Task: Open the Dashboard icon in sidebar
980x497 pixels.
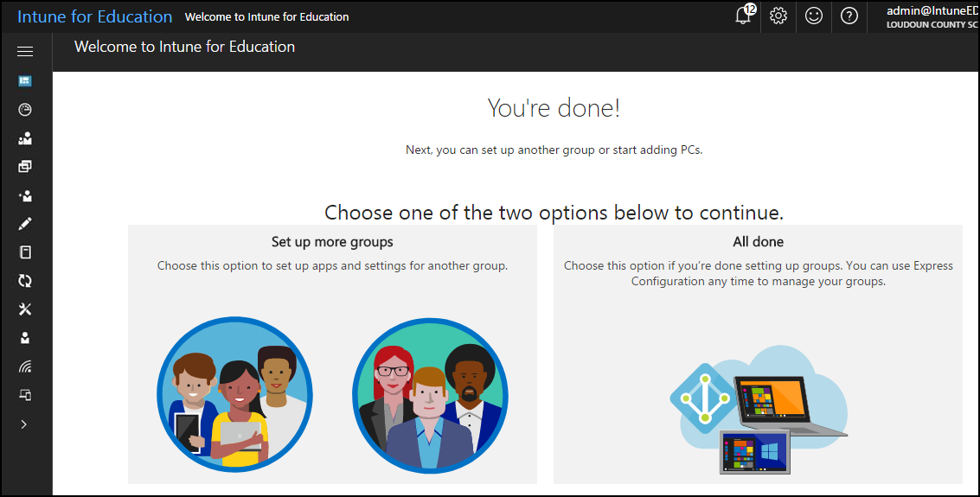Action: (x=25, y=80)
